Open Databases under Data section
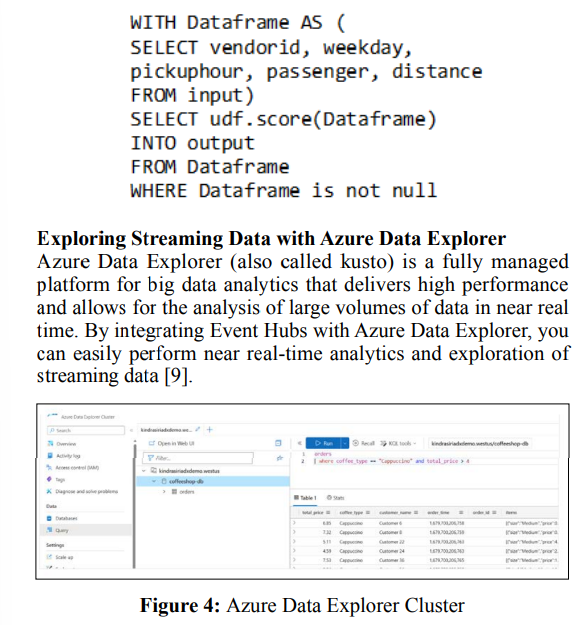The height and width of the screenshot is (625, 583). (x=67, y=518)
